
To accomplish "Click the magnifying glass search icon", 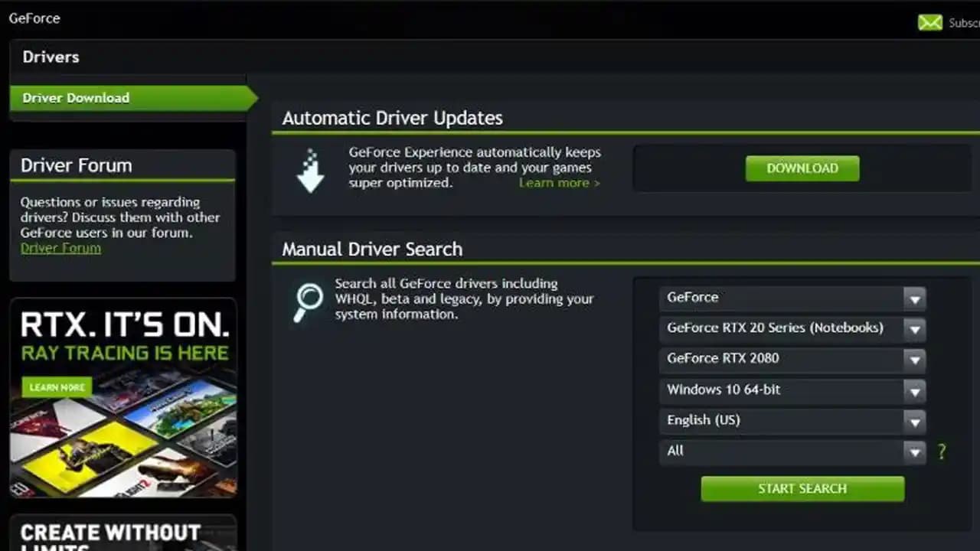I will click(x=309, y=302).
